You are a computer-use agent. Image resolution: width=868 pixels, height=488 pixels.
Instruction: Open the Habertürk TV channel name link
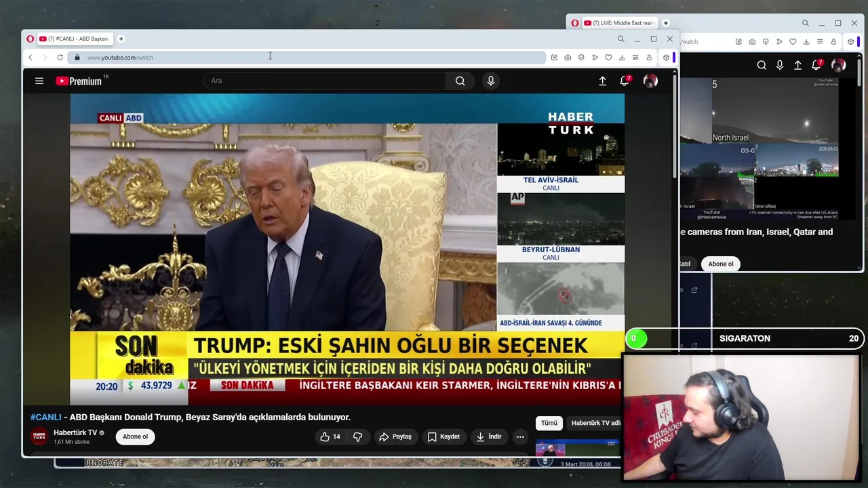coord(75,432)
